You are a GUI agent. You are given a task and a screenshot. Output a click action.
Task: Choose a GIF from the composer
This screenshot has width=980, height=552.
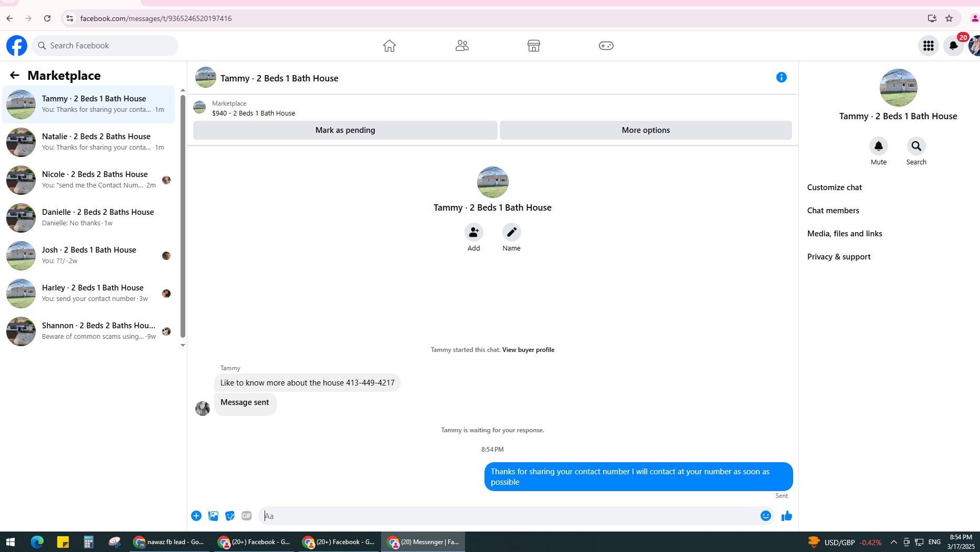pyautogui.click(x=247, y=516)
